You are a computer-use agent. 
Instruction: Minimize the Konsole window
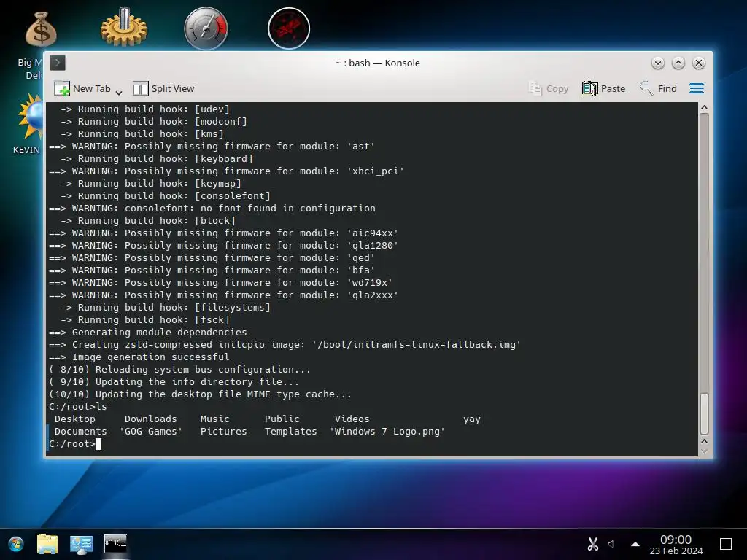(x=658, y=63)
